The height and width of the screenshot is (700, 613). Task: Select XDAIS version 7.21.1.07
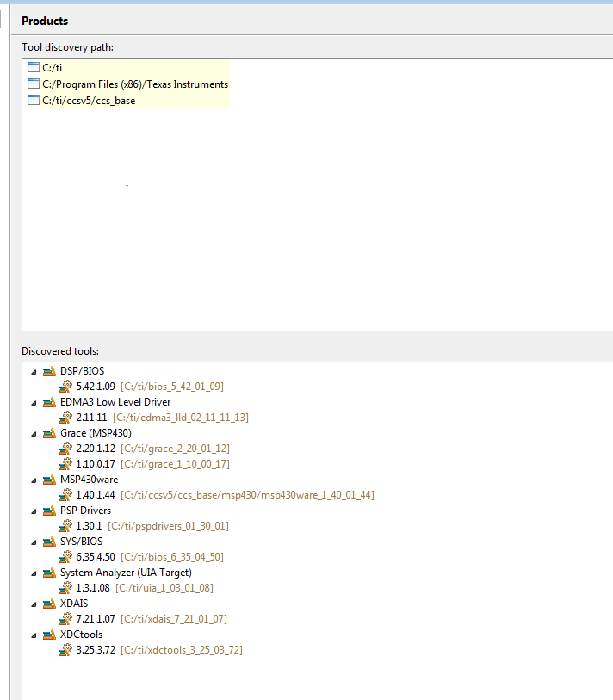click(x=96, y=619)
